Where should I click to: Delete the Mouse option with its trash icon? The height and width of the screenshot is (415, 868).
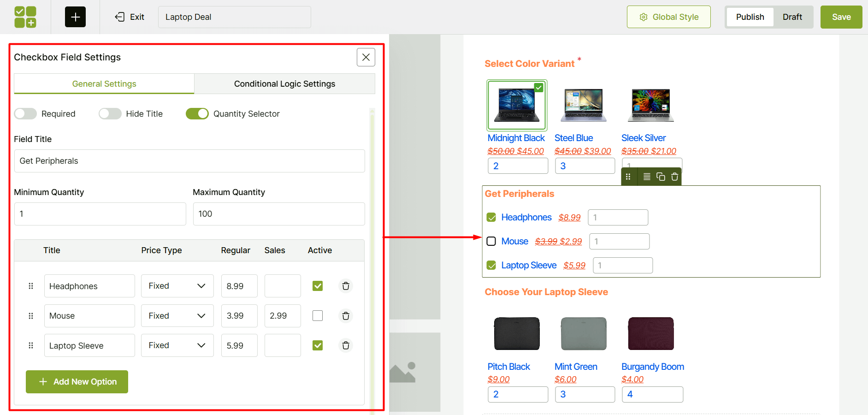345,316
